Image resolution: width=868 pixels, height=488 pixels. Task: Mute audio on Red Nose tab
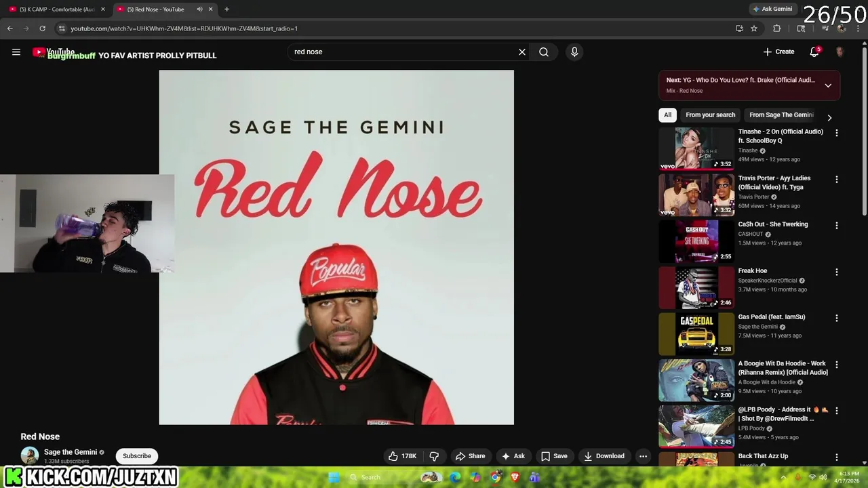tap(199, 9)
